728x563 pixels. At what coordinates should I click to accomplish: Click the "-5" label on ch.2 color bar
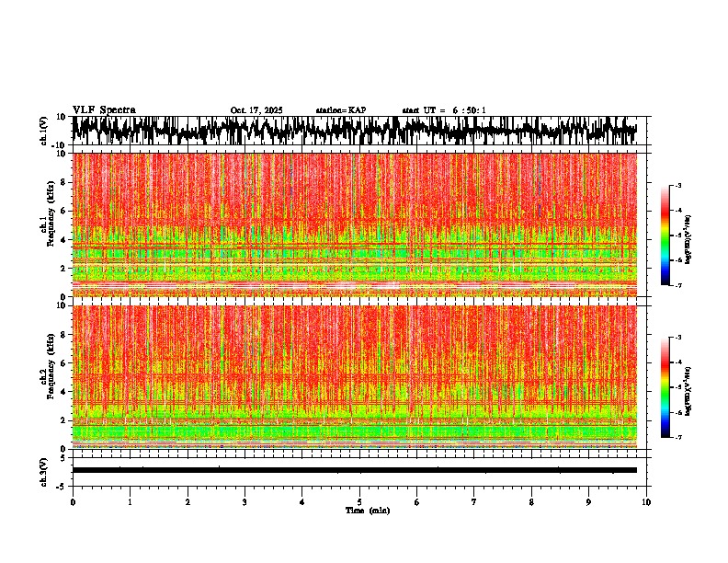[677, 387]
